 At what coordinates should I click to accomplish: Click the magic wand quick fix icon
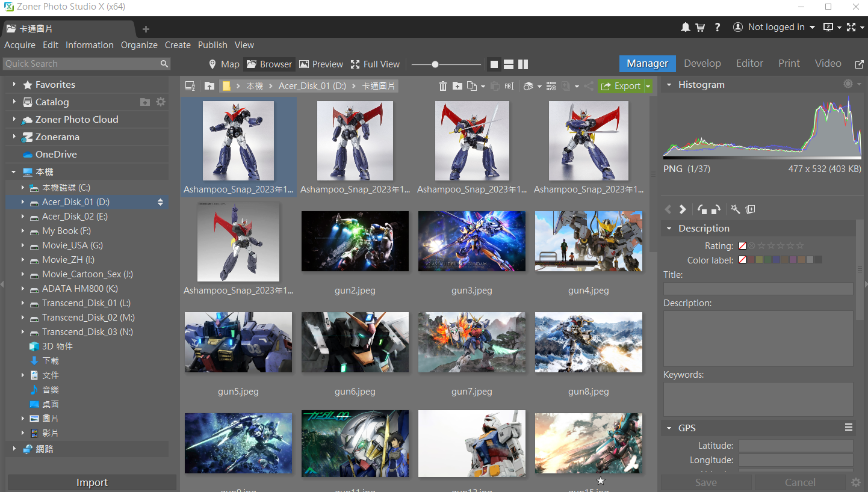735,209
